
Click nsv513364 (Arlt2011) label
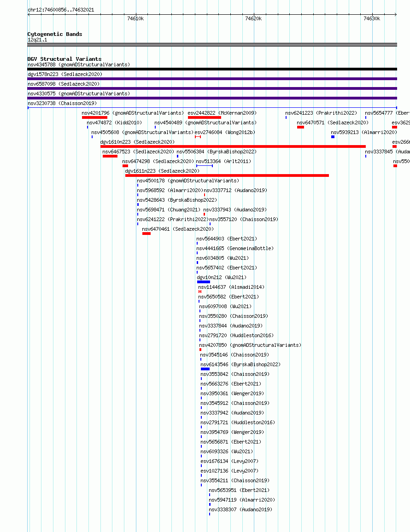click(x=224, y=161)
